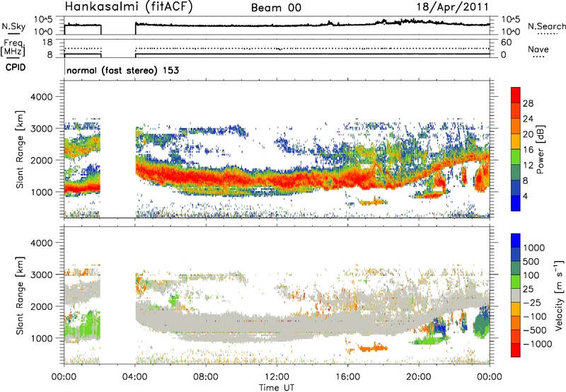Screen dimensions: 566x392
Task: Click the yellow Velocity segment between -25 and -100
Action: pos(516,309)
